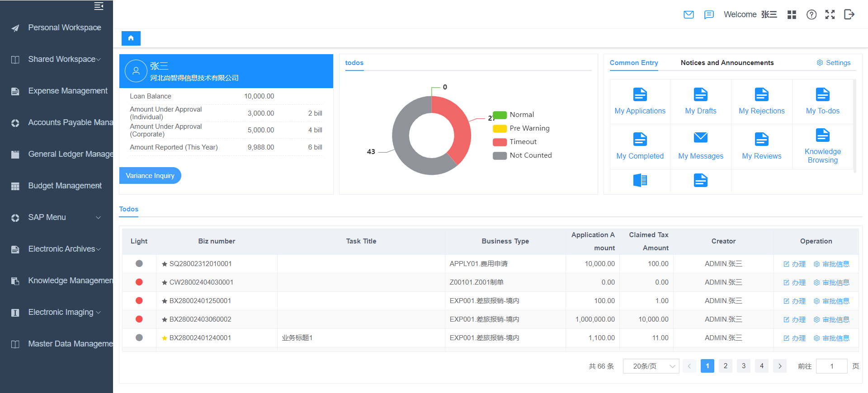Open the chat message icon in header

[709, 15]
